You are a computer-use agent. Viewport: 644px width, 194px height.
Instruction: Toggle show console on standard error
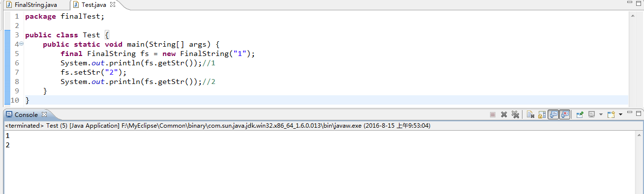pos(564,114)
